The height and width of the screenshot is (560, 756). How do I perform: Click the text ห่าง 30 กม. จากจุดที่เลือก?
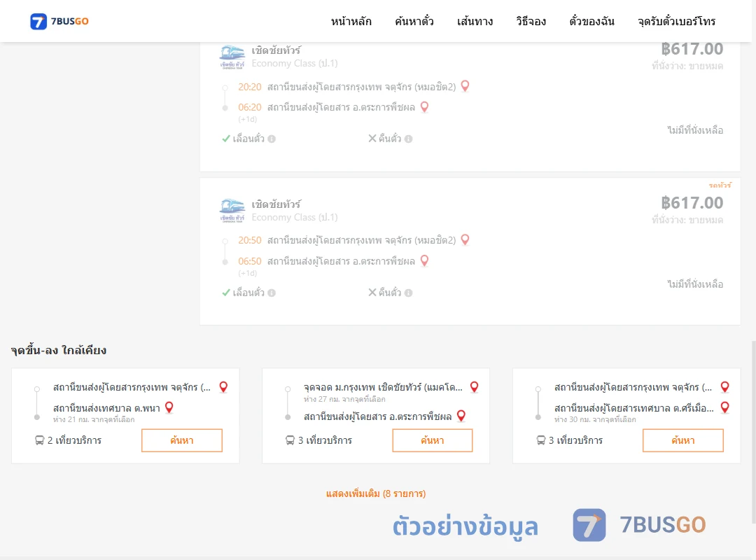[595, 419]
